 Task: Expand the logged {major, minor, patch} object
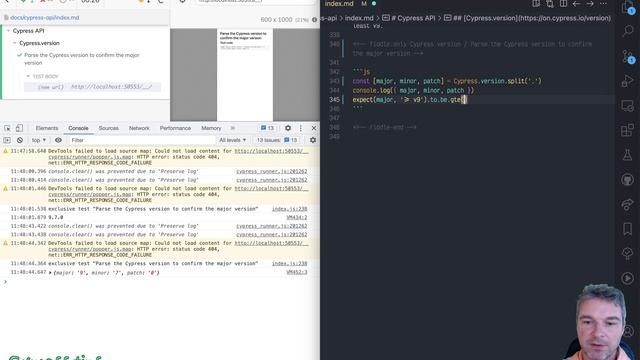(50, 273)
